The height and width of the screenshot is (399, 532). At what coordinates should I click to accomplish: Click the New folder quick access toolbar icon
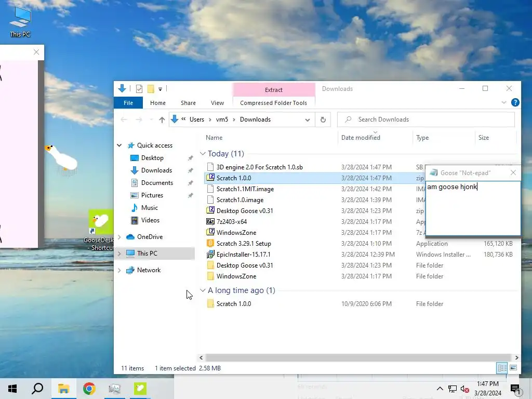151,89
